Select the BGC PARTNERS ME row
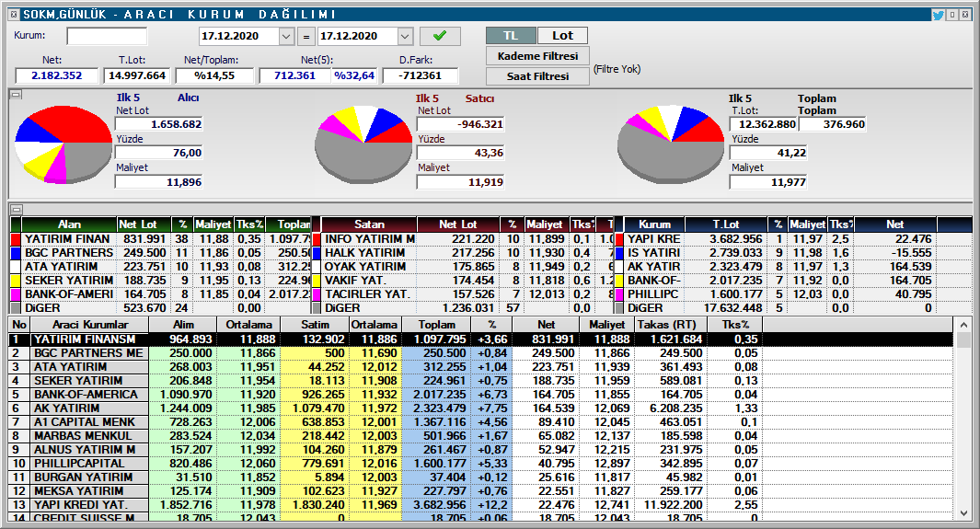The height and width of the screenshot is (529, 980). coord(481,353)
